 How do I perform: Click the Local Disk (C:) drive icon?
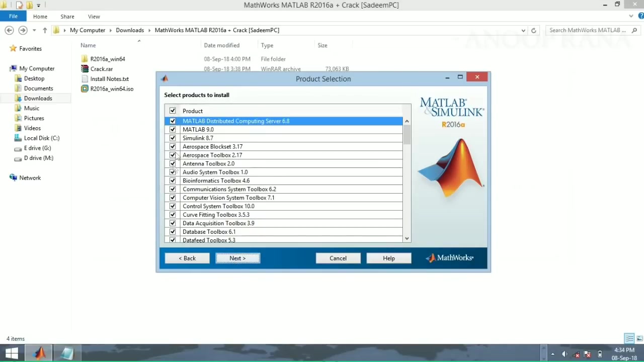tap(18, 138)
